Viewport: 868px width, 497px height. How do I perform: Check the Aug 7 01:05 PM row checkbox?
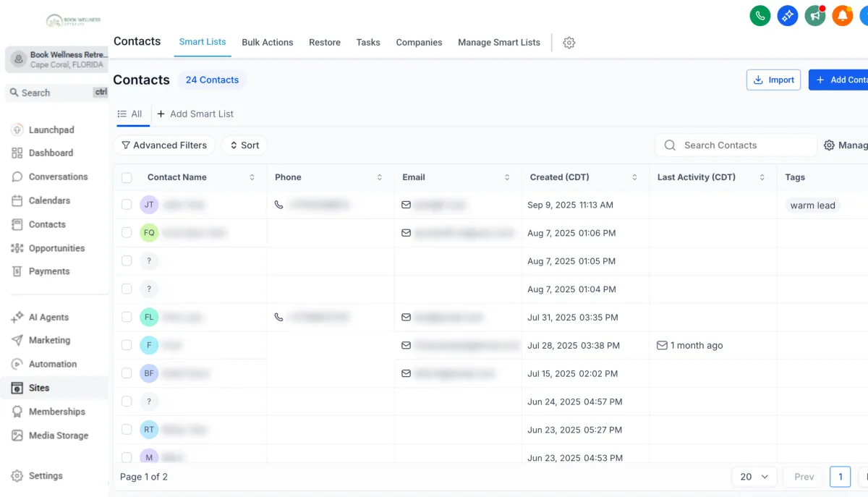point(127,261)
